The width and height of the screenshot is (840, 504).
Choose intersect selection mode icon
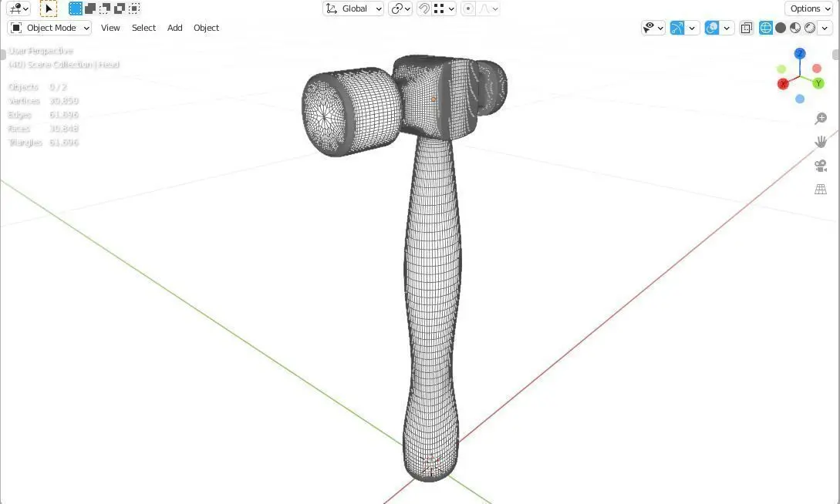[x=134, y=8]
